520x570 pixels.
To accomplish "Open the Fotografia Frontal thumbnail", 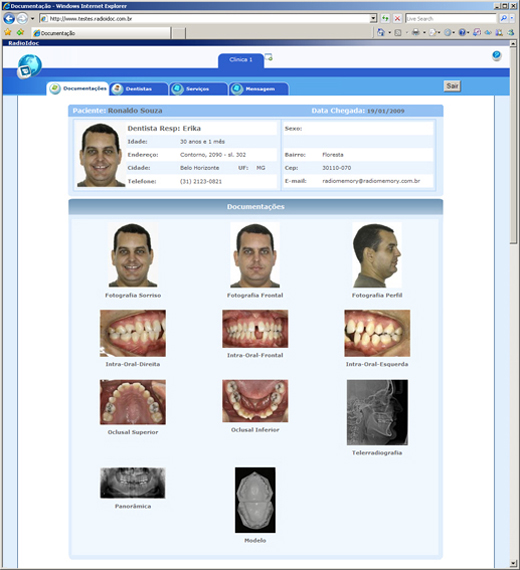I will (x=255, y=255).
